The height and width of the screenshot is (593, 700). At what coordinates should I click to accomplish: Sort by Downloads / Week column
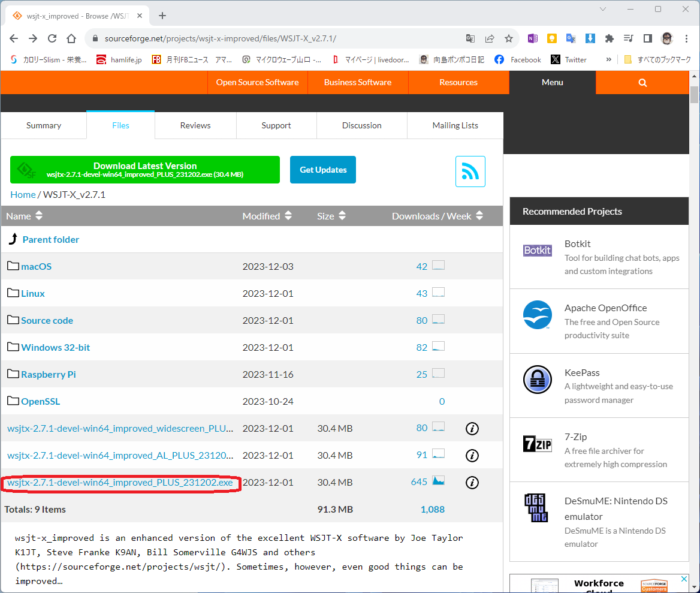click(437, 216)
